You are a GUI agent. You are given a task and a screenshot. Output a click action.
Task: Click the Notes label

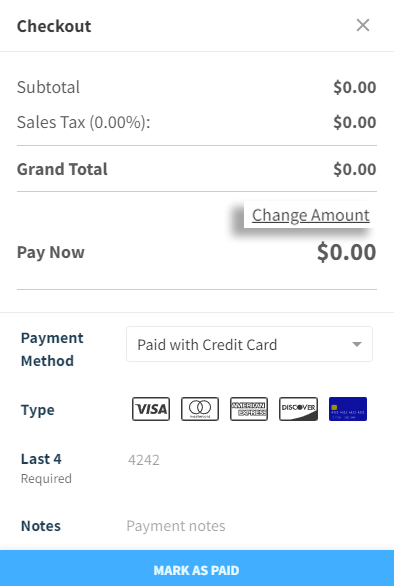pos(41,526)
